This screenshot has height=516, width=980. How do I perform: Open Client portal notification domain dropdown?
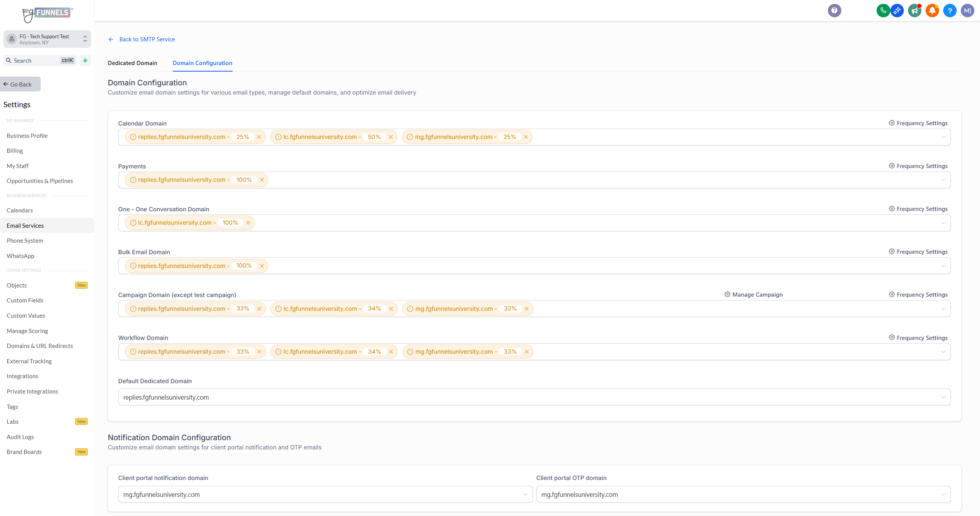coord(525,495)
